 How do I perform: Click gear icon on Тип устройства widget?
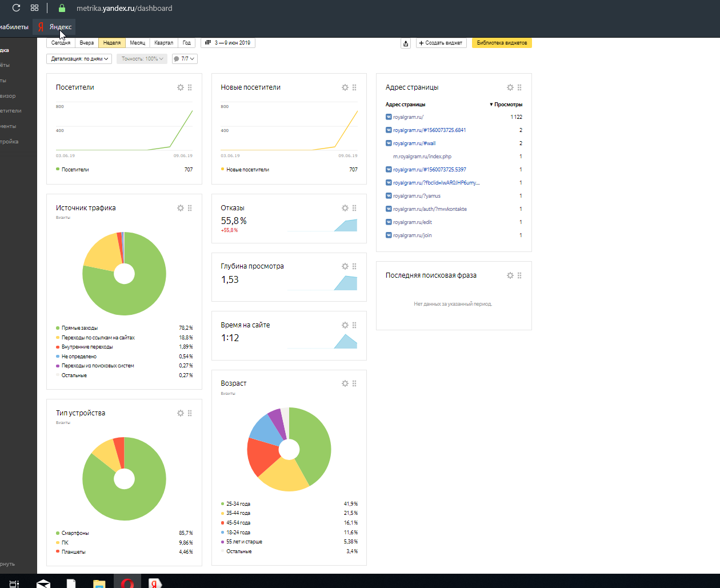[181, 413]
